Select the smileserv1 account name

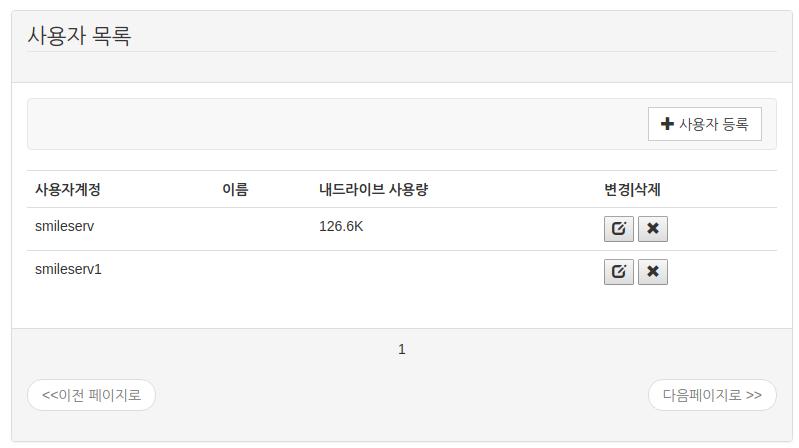[x=68, y=270]
